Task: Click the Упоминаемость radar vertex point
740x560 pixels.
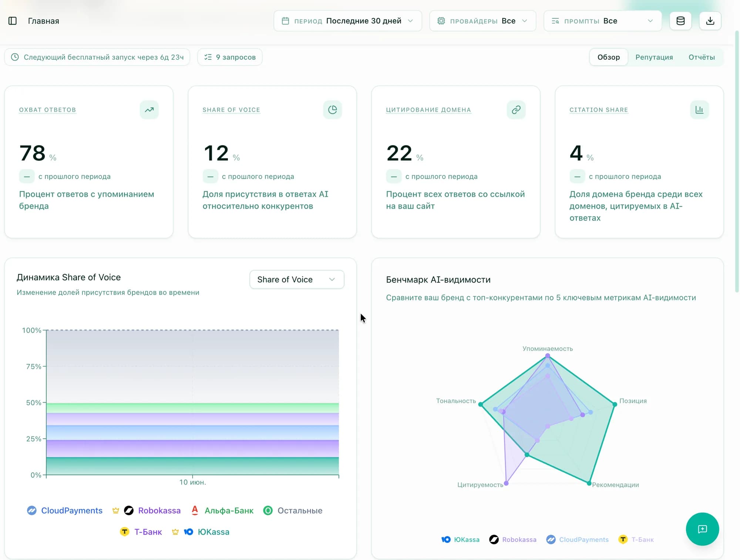Action: pyautogui.click(x=547, y=356)
